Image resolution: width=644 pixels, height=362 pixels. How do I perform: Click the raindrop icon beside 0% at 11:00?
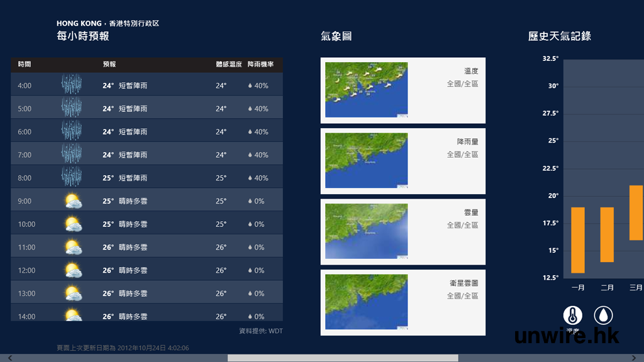tap(250, 248)
